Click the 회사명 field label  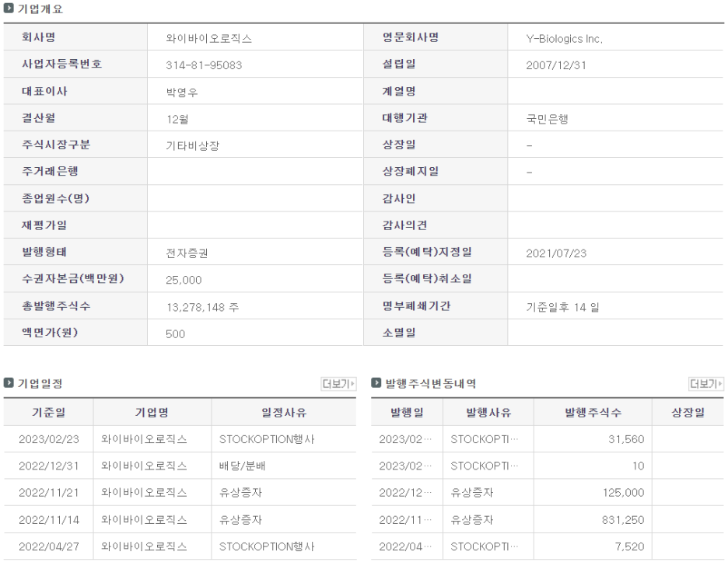(x=39, y=37)
